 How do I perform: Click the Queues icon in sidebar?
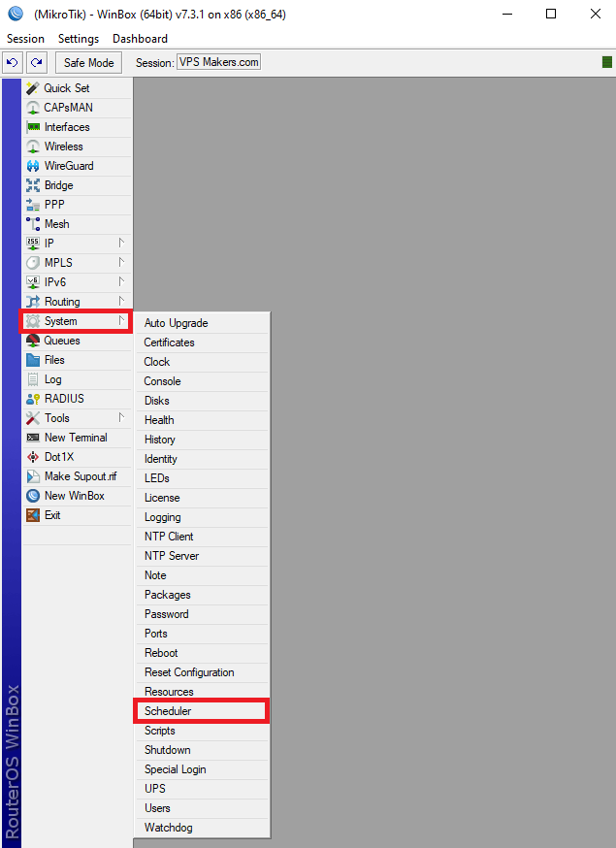(x=33, y=341)
